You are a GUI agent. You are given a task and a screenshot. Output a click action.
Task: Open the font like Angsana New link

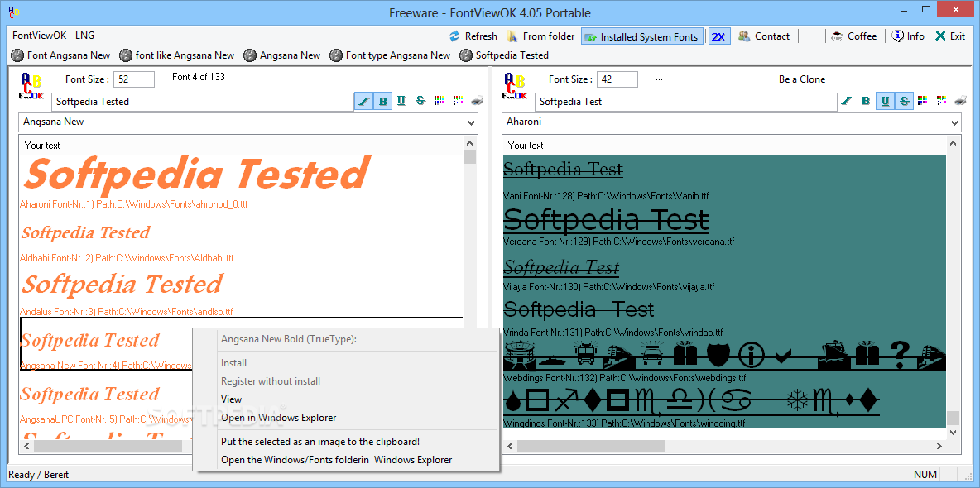click(185, 55)
